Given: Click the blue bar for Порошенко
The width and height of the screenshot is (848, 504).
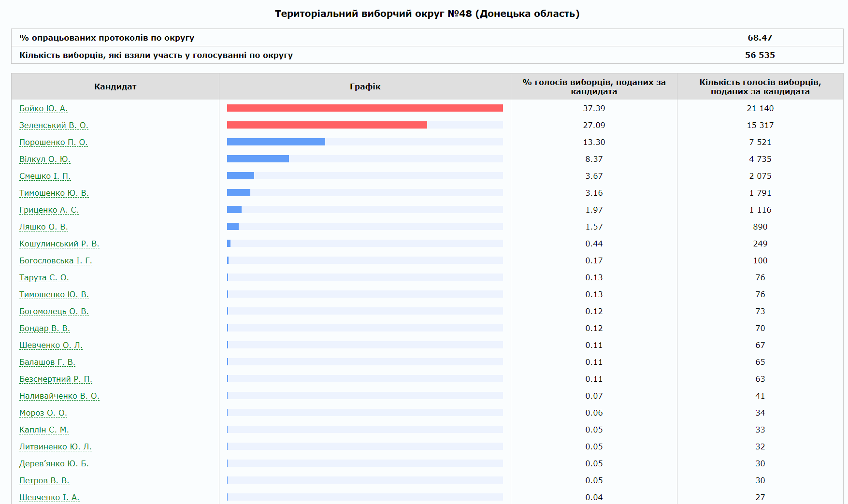Looking at the screenshot, I should tap(276, 142).
